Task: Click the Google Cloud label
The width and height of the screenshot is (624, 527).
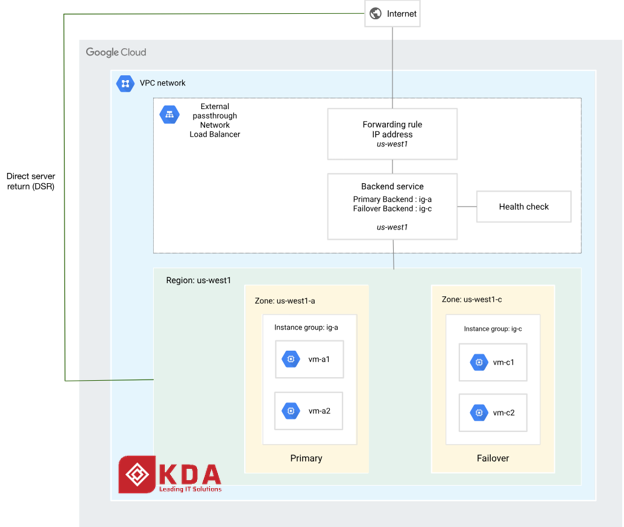Action: (x=116, y=52)
